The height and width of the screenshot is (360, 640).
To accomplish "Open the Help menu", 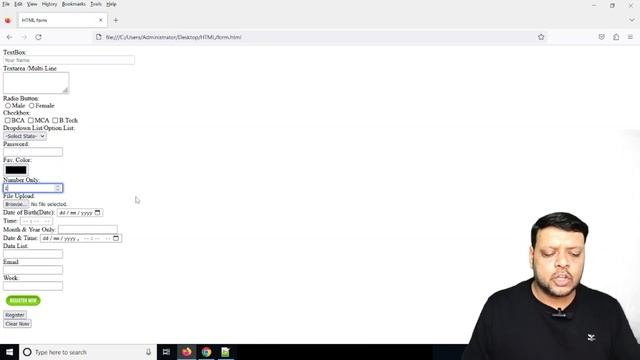I will pos(111,4).
